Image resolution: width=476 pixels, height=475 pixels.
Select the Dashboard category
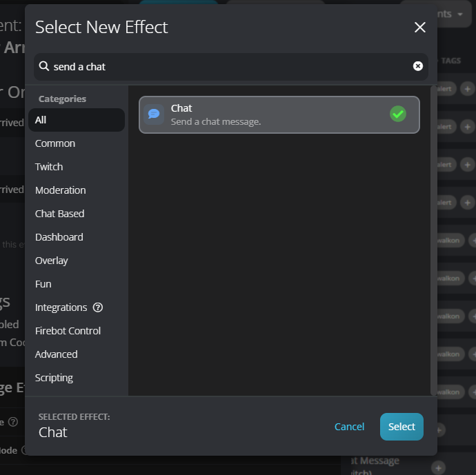pyautogui.click(x=59, y=237)
